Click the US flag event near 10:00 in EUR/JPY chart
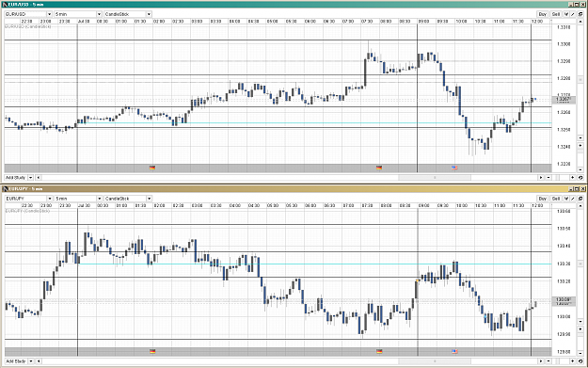This screenshot has width=588, height=368. pyautogui.click(x=454, y=351)
